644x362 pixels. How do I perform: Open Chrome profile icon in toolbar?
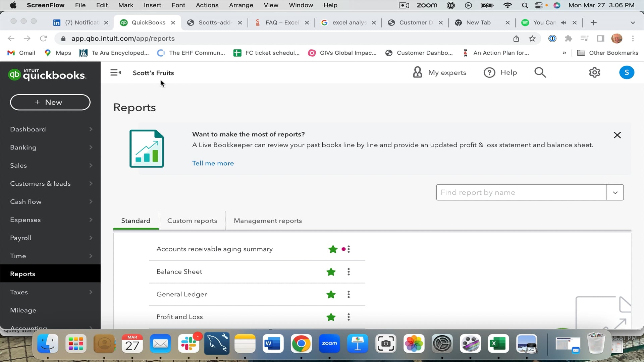(617, 38)
